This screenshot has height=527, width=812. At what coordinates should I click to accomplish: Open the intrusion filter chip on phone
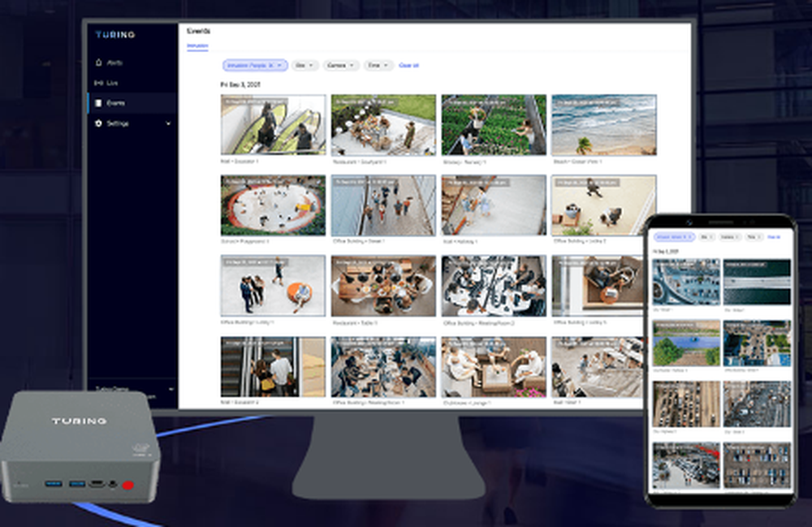[674, 236]
